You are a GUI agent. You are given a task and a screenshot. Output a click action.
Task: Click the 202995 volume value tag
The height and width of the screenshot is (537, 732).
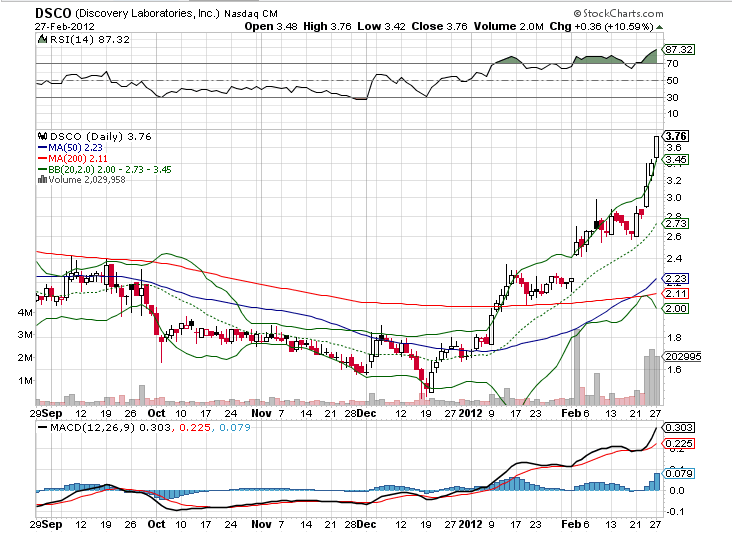coord(683,357)
